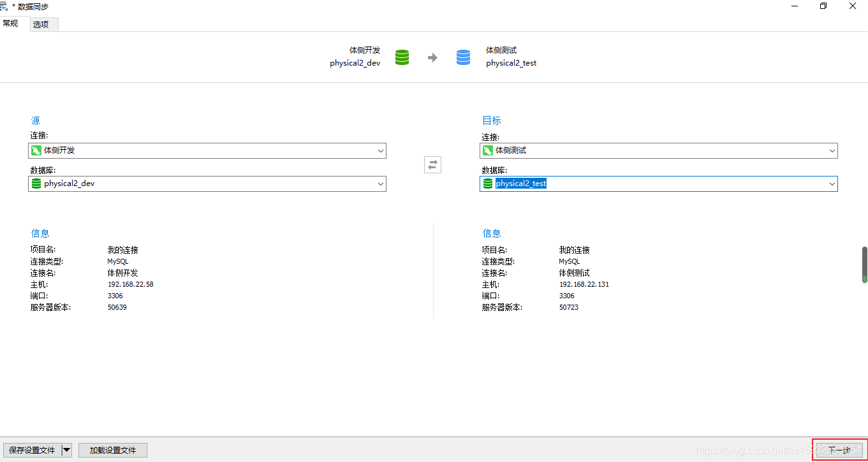Click the connection icon beside 体侧测试

(x=488, y=150)
